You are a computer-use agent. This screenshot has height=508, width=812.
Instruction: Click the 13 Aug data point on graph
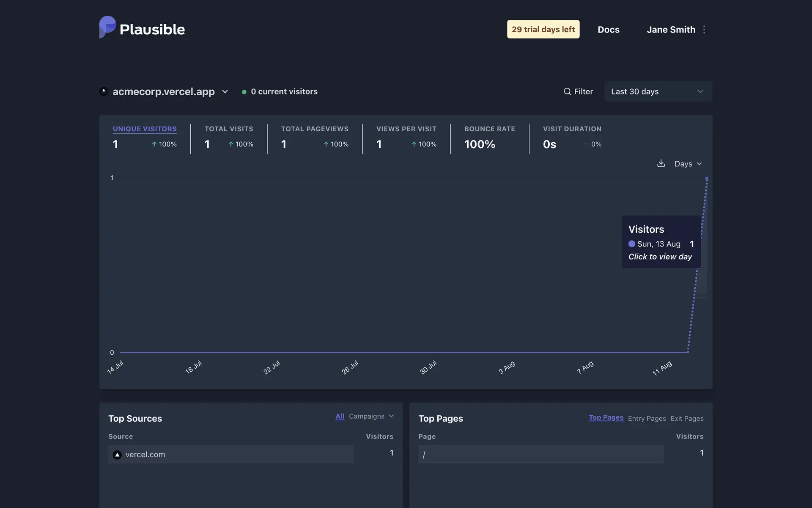pos(706,179)
